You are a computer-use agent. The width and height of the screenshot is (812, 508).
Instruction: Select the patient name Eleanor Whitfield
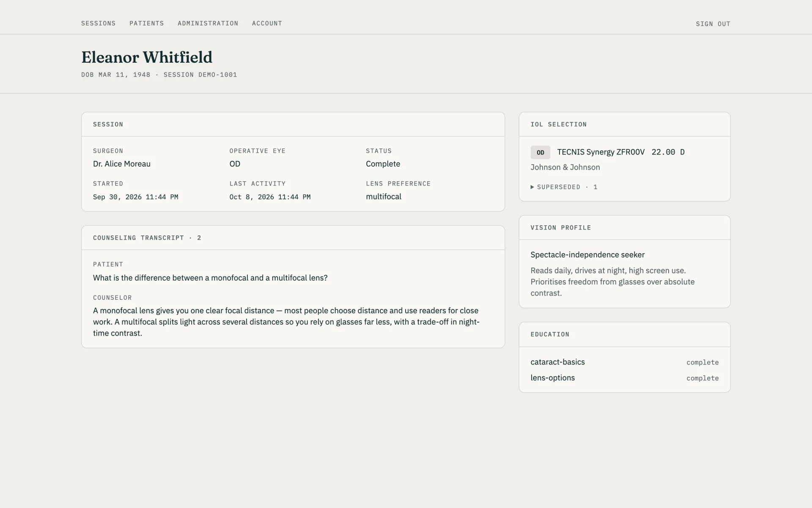tap(147, 57)
